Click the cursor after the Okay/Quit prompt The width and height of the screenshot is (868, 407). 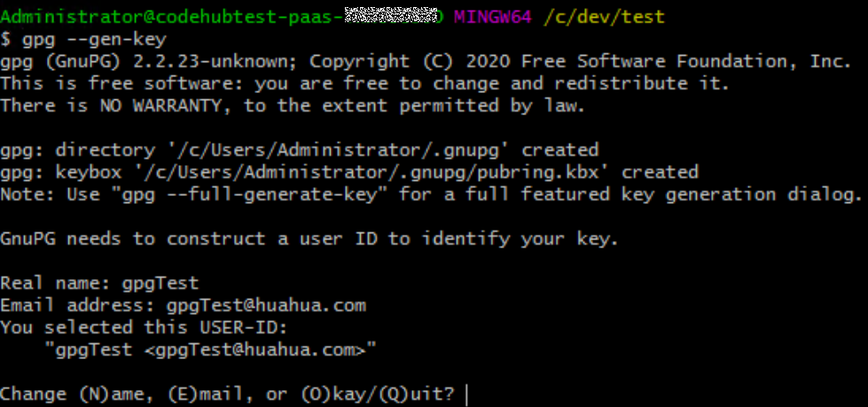tap(466, 395)
